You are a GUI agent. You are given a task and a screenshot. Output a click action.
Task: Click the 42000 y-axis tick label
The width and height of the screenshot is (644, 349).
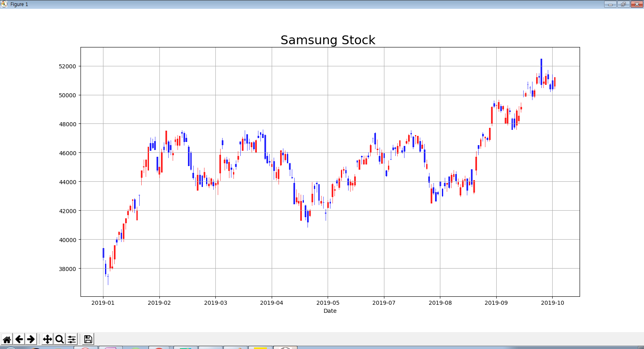(x=67, y=211)
